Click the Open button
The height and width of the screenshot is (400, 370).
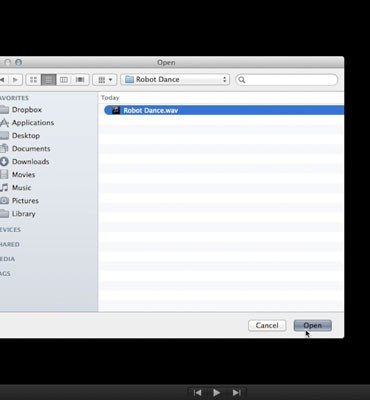313,325
